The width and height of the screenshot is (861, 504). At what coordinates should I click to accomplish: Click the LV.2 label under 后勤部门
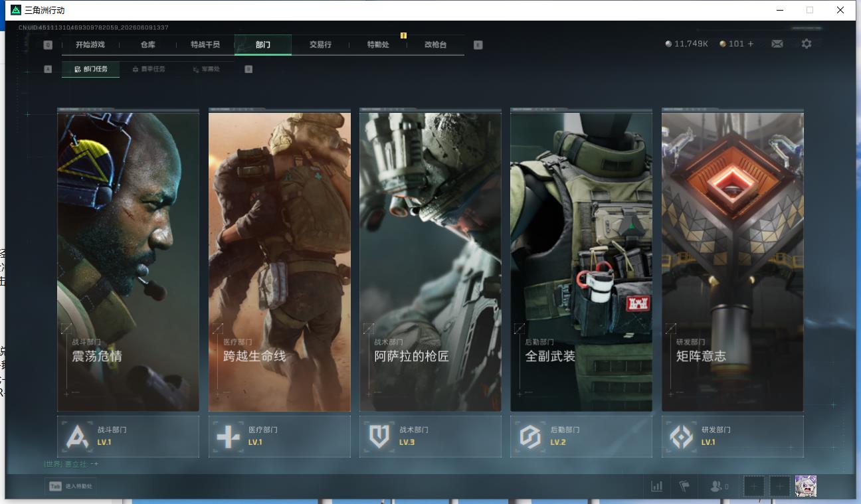click(x=557, y=442)
